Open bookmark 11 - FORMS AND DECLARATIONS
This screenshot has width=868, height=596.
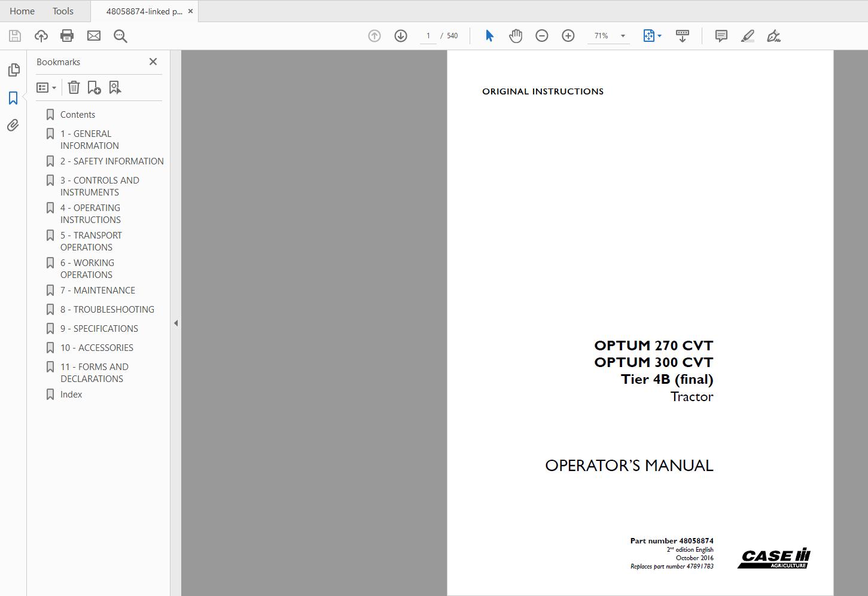(94, 373)
